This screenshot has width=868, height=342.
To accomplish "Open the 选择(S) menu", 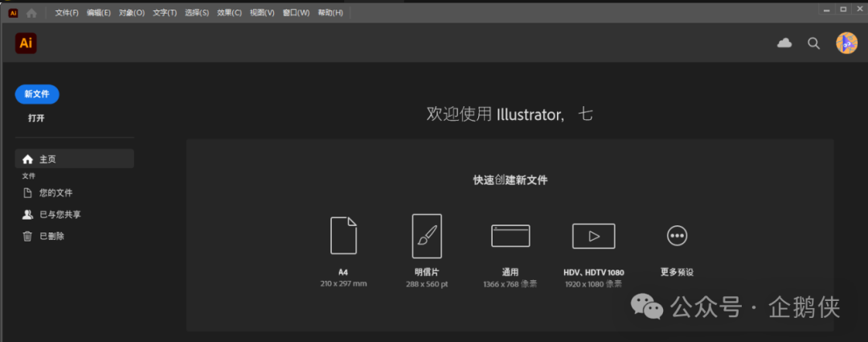I will pyautogui.click(x=197, y=13).
